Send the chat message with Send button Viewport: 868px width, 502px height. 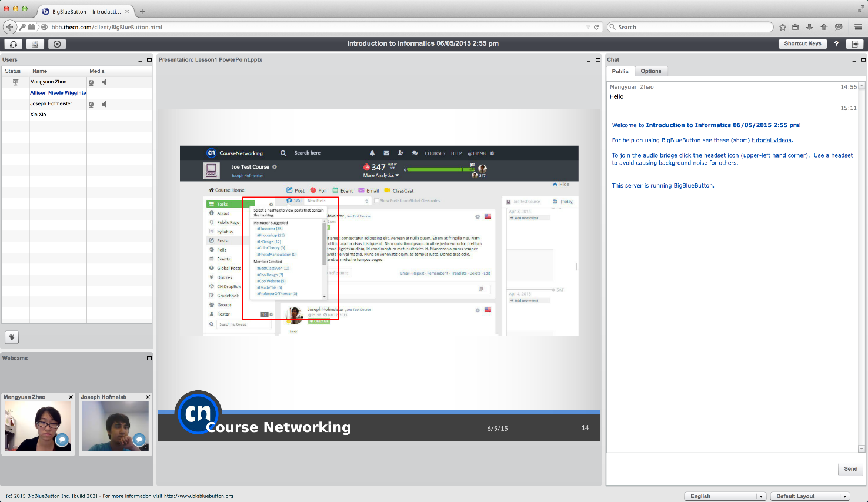point(851,469)
